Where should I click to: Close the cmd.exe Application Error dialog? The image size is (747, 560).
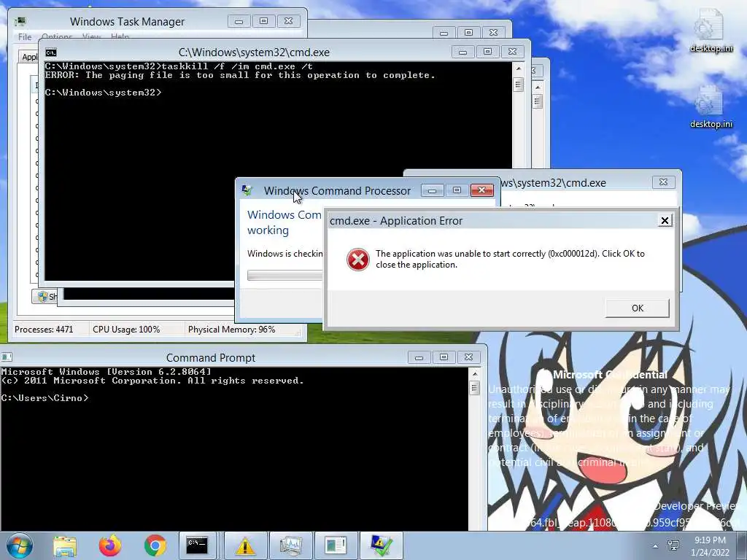pos(665,220)
